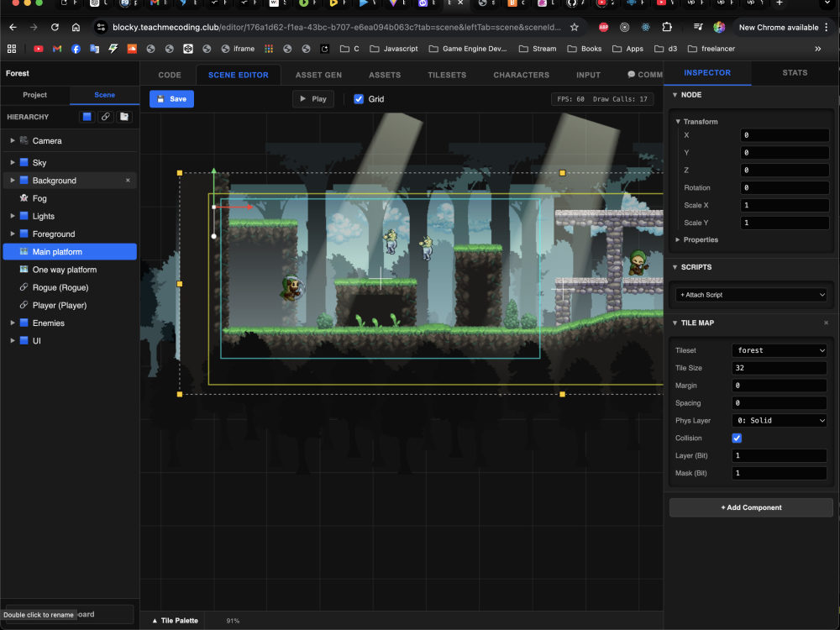Remove the Tile Map component
840x630 pixels.
tap(826, 323)
